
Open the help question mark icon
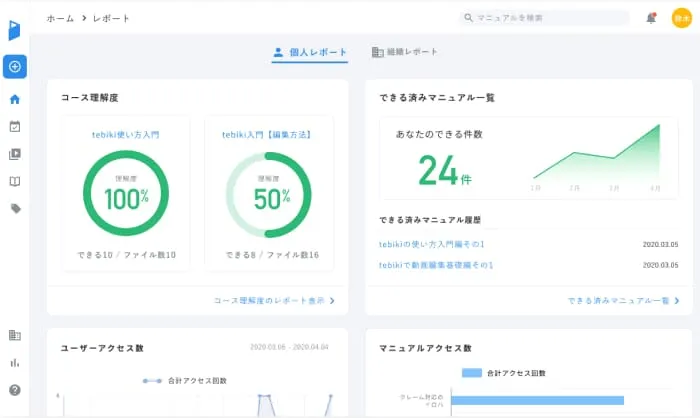[x=15, y=390]
